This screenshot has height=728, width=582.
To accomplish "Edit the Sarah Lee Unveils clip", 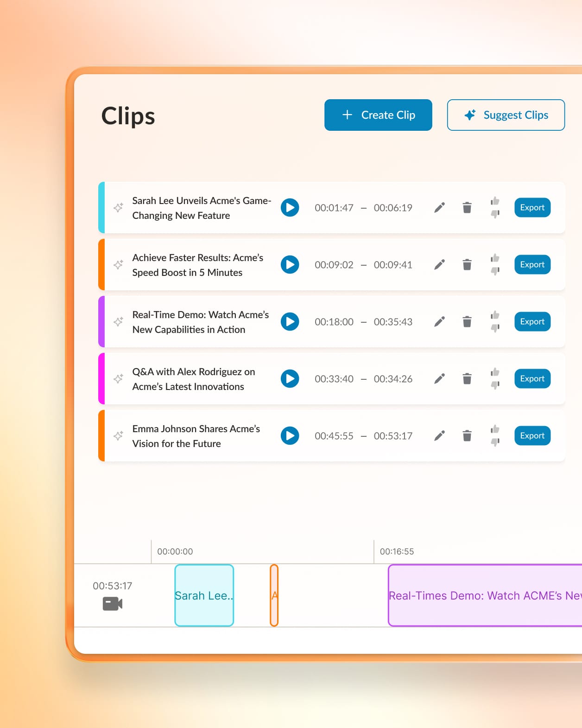I will pyautogui.click(x=439, y=208).
